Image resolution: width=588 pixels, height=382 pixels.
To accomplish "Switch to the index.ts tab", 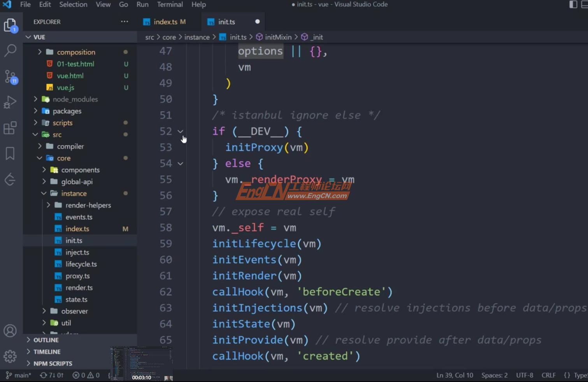I will tap(165, 22).
